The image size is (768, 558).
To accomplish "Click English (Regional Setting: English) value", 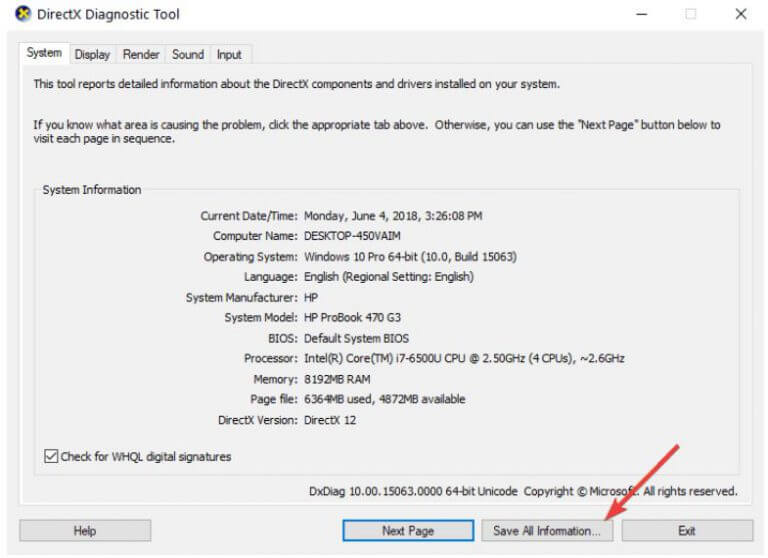I will click(389, 277).
